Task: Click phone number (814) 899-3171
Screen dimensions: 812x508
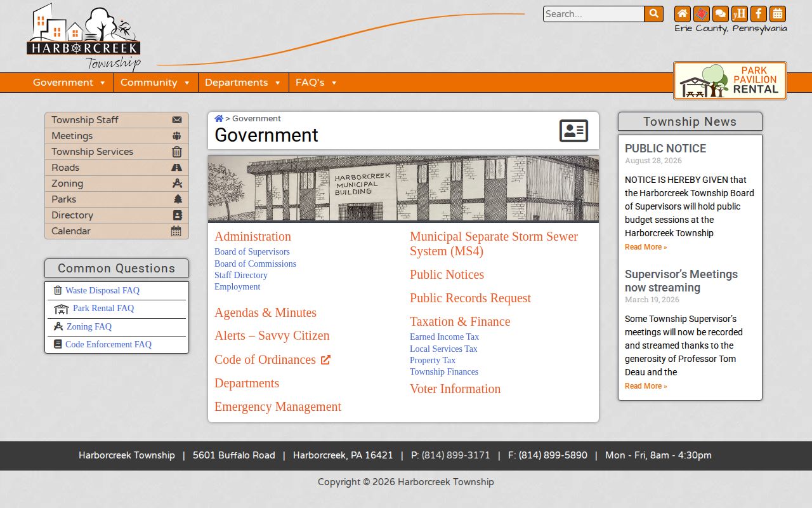Action: [455, 455]
